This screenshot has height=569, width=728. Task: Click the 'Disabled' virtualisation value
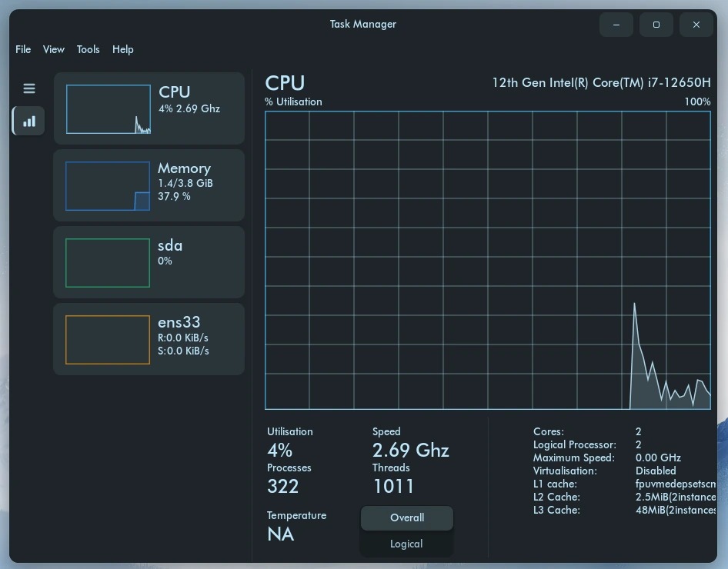(x=656, y=471)
